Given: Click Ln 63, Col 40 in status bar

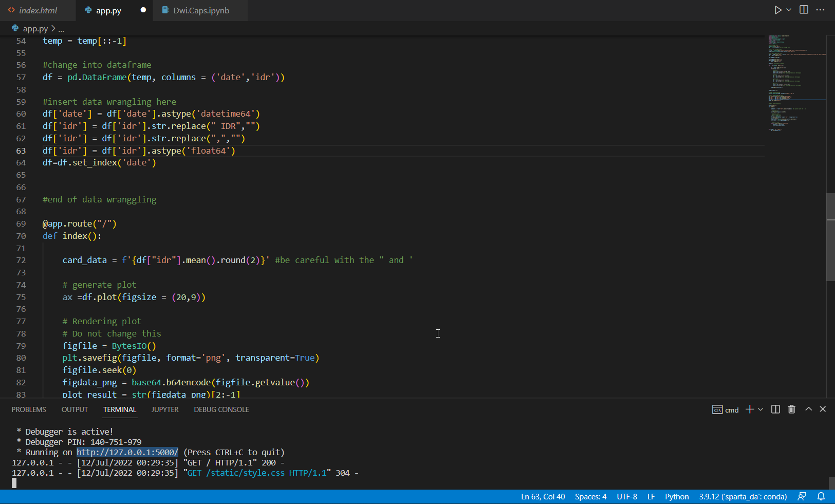Looking at the screenshot, I should click(543, 497).
